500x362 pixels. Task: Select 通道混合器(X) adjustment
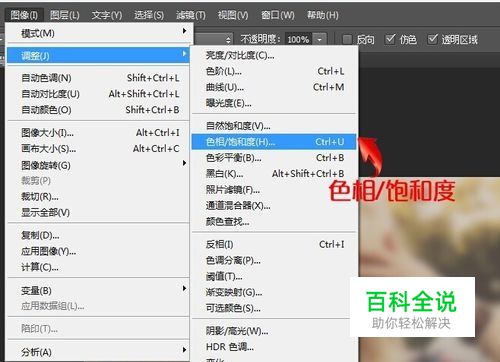pos(274,205)
